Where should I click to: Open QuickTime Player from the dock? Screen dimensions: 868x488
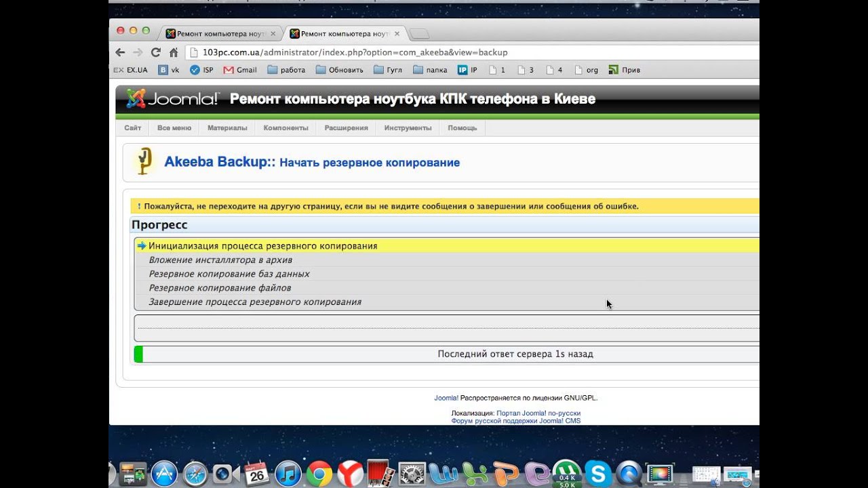pyautogui.click(x=629, y=474)
